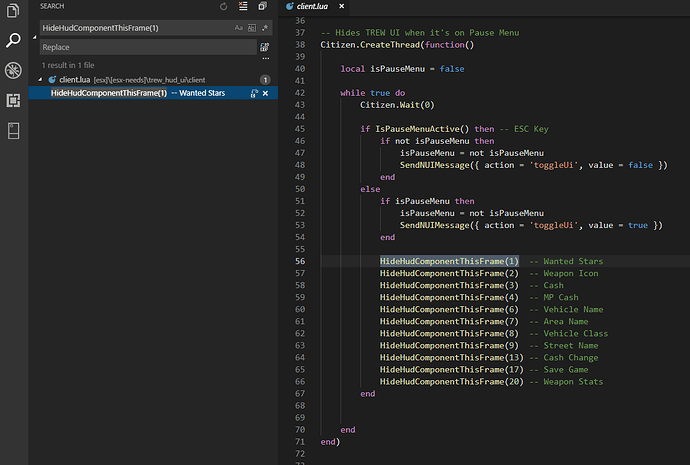Switch to the client.lua tab

click(312, 6)
